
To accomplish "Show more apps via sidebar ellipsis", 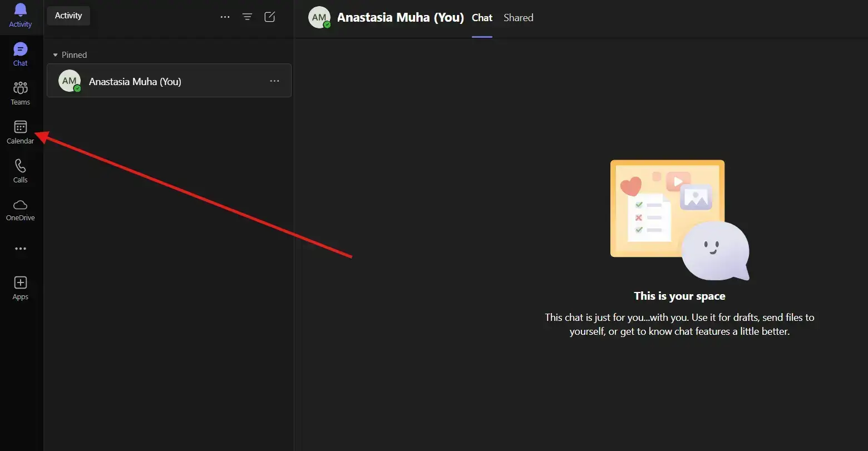I will click(x=21, y=249).
